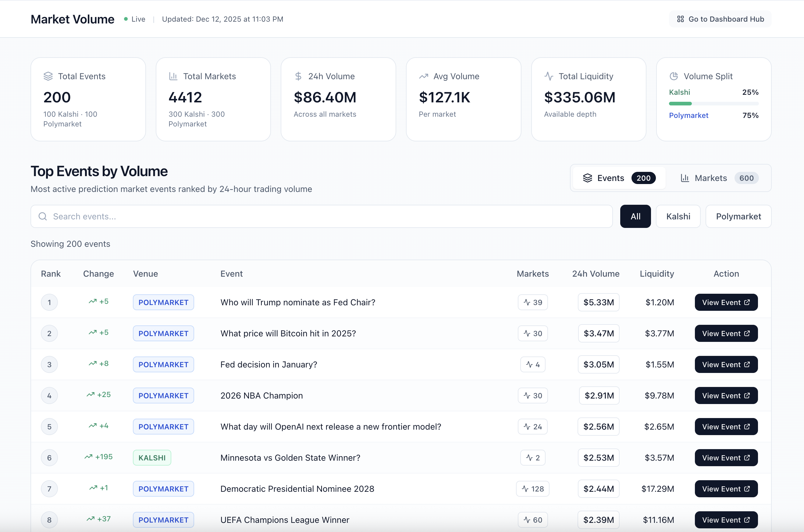
Task: Click the Kalshi volume split progress bar
Action: click(713, 104)
